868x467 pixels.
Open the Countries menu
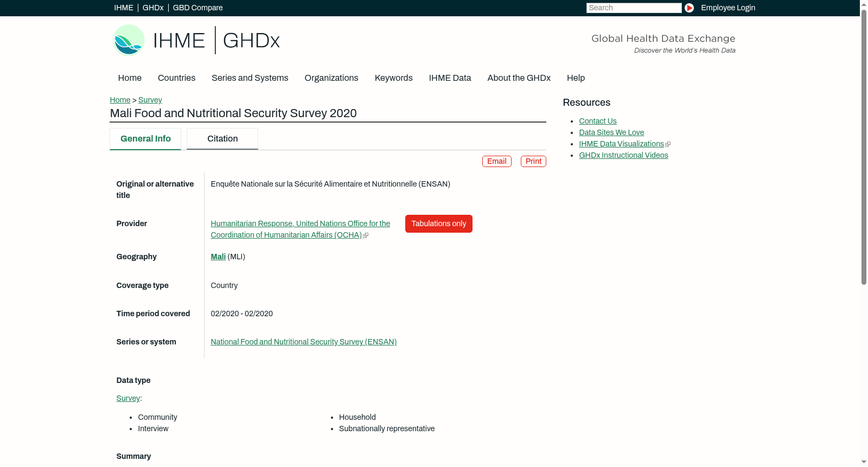[x=176, y=78]
